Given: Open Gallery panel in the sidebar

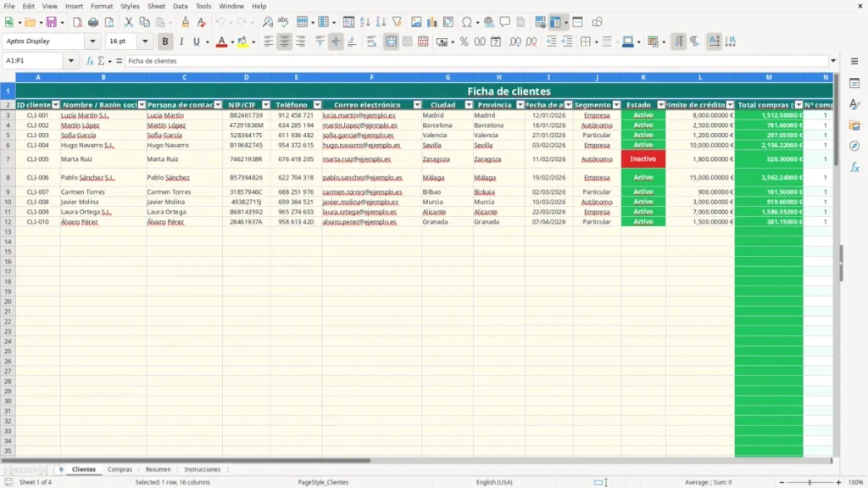Looking at the screenshot, I should coord(854,125).
